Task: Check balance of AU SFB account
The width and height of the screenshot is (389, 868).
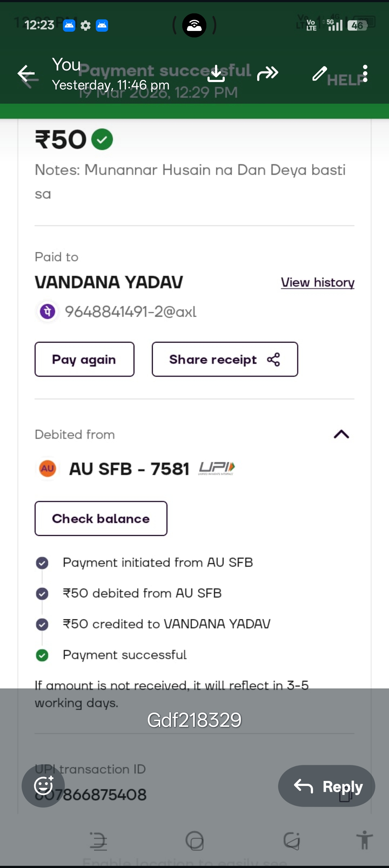Action: click(x=101, y=519)
